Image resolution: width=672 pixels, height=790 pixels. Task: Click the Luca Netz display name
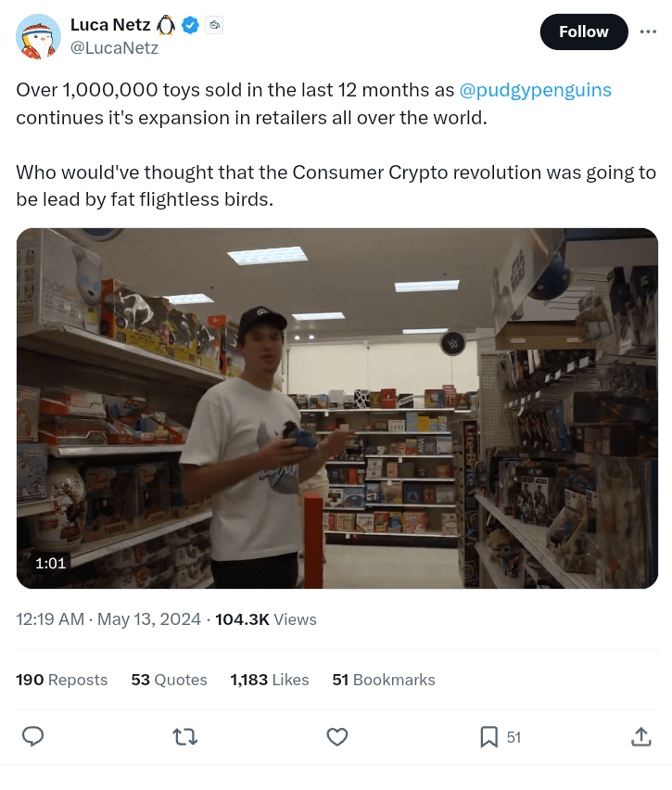coord(110,25)
